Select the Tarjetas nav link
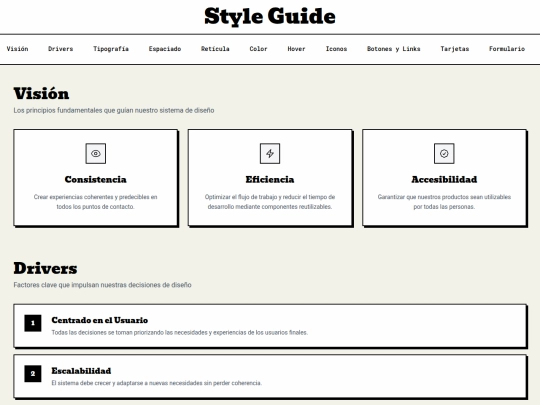This screenshot has width=540, height=405. click(x=455, y=49)
